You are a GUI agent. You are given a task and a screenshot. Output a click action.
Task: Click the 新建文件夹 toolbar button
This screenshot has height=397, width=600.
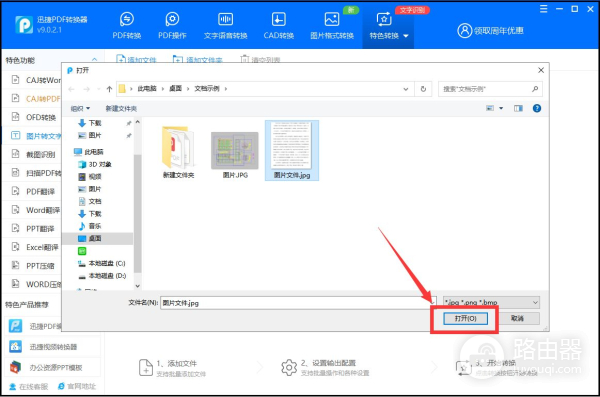[x=121, y=109]
